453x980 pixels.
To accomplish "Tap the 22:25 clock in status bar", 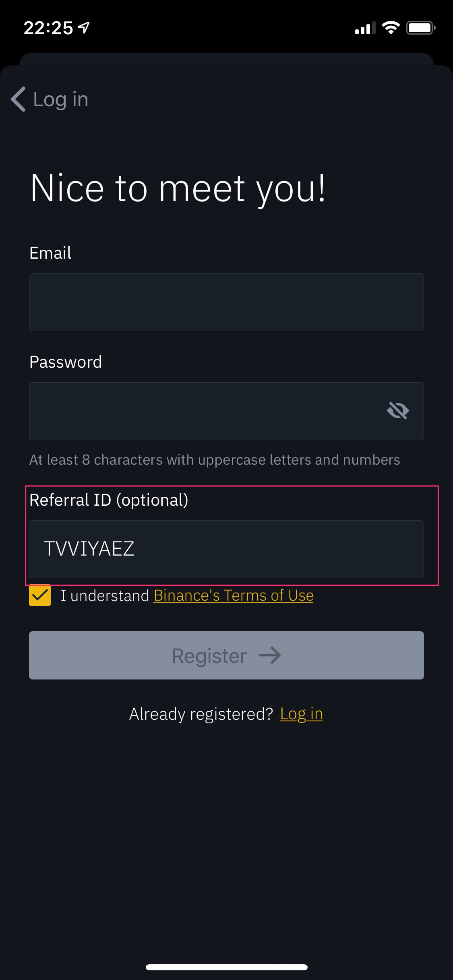I will coord(48,28).
